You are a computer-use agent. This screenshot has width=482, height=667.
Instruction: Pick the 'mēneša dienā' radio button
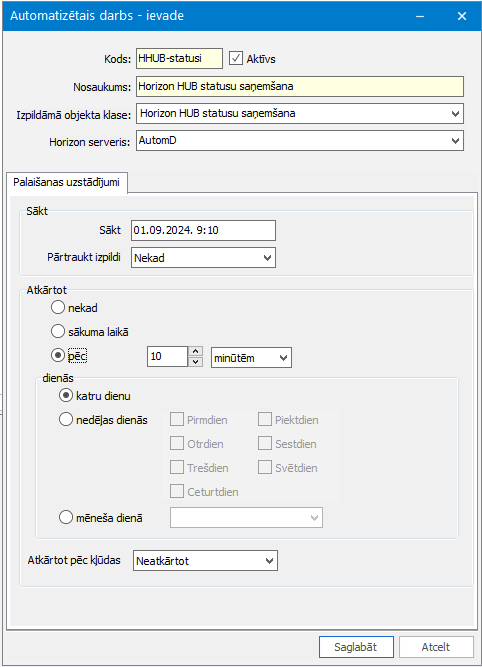pyautogui.click(x=66, y=518)
